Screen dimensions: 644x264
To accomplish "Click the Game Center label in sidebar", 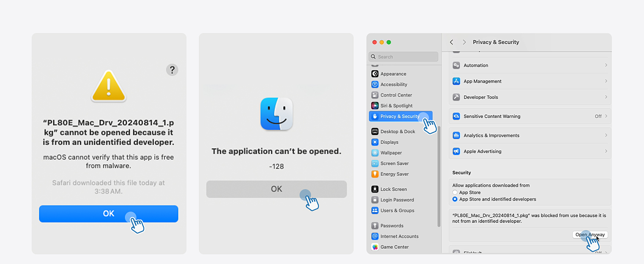I will pyautogui.click(x=395, y=247).
